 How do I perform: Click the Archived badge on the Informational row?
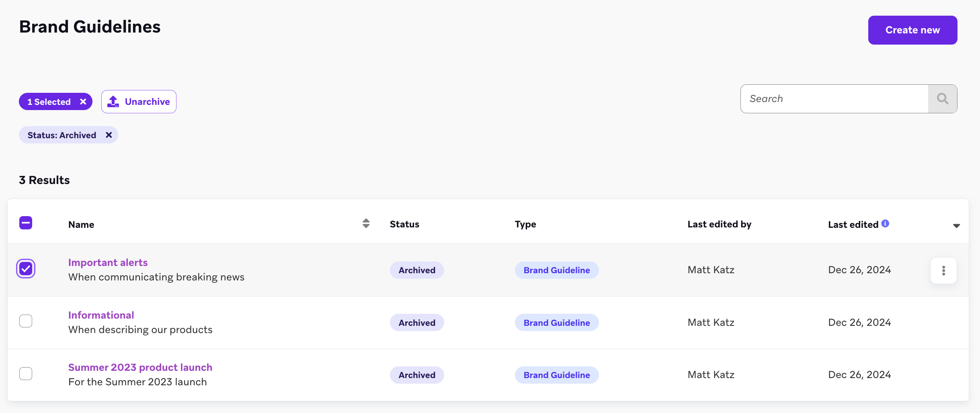point(417,323)
